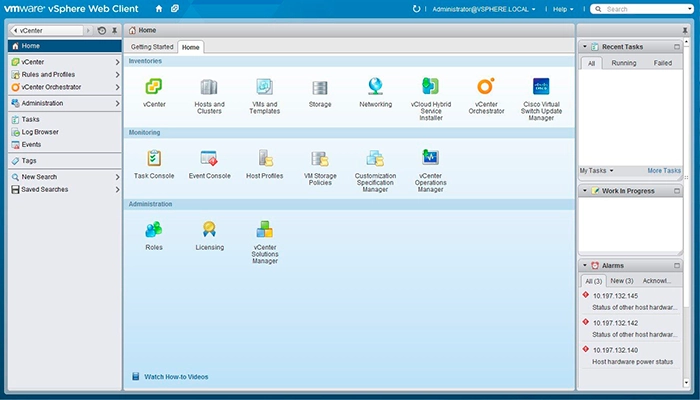Maximize the Alarms panel

coord(677,265)
